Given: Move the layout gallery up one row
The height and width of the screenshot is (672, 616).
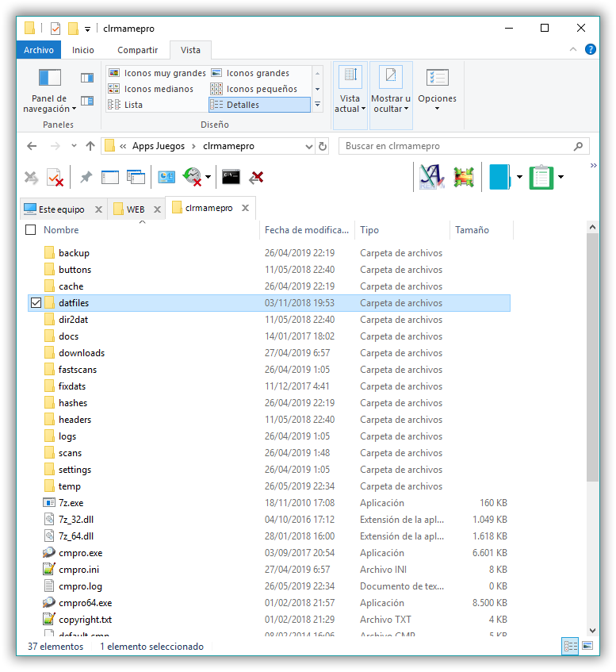Looking at the screenshot, I should (x=317, y=74).
